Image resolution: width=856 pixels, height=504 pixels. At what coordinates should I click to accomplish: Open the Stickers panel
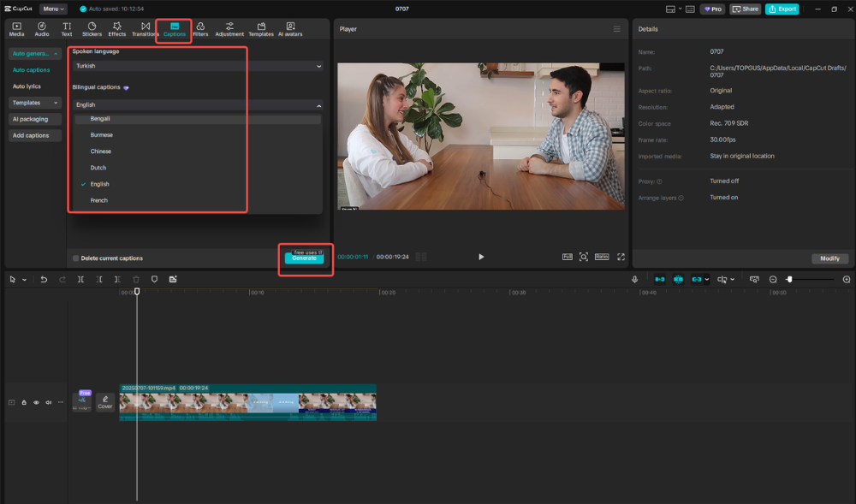(92, 28)
